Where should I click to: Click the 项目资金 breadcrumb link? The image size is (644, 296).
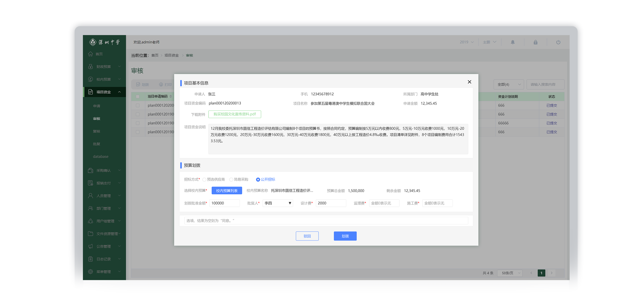172,55
